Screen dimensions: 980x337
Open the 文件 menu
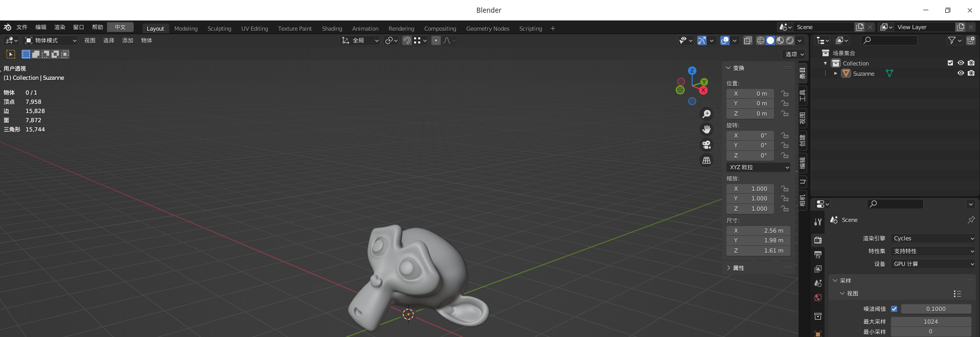(x=22, y=27)
